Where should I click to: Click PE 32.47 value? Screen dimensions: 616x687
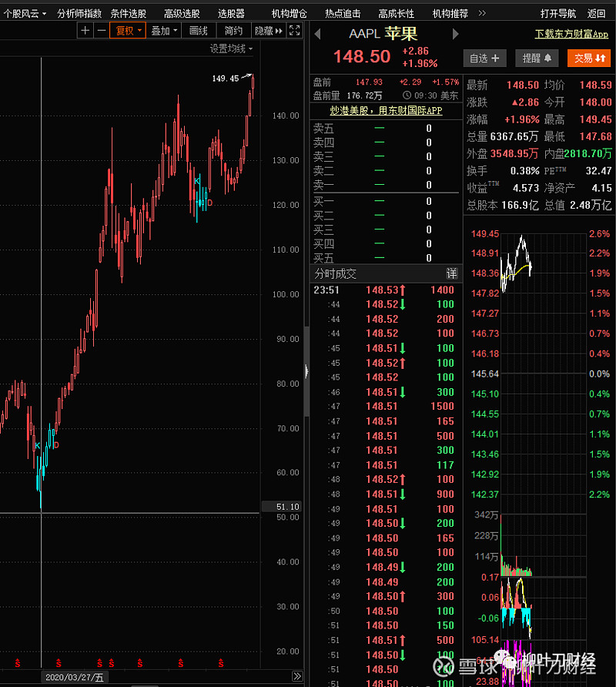pos(598,171)
